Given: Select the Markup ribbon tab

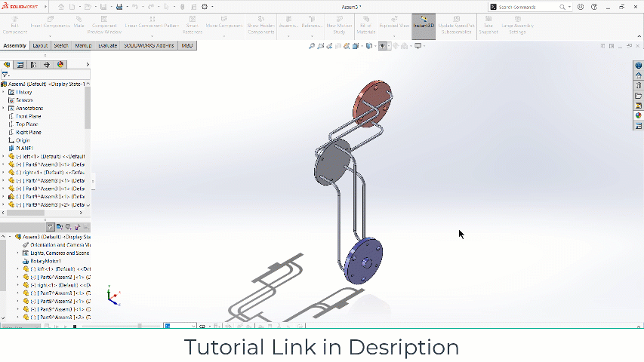Looking at the screenshot, I should [x=83, y=45].
